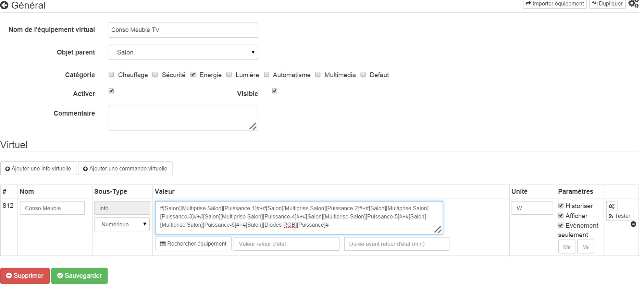Click Importer équipement button
This screenshot has height=285, width=644.
555,4
